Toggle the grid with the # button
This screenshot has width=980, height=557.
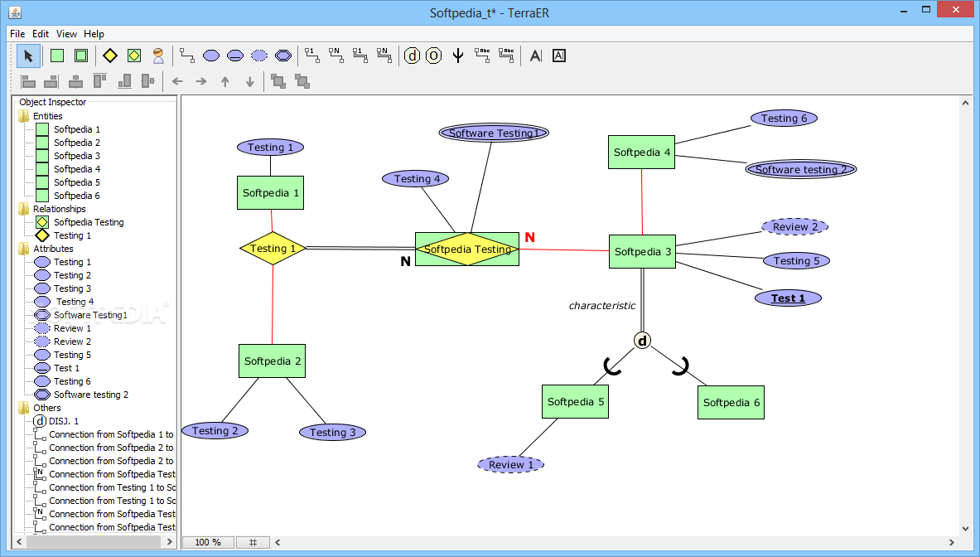point(253,542)
